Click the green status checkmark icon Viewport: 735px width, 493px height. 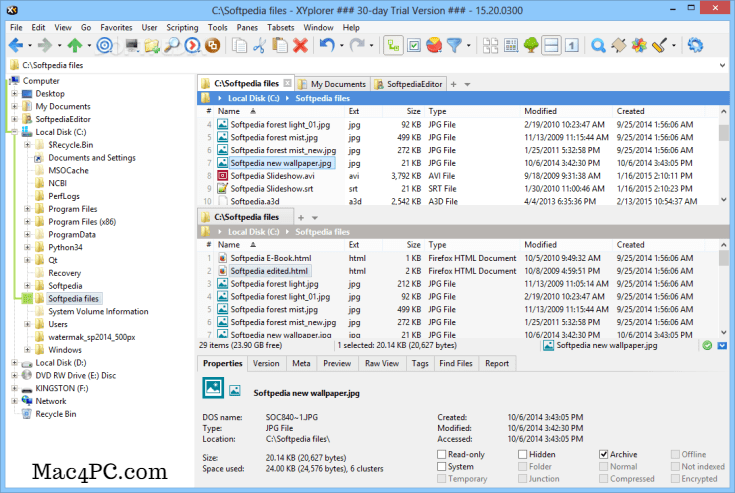click(707, 345)
